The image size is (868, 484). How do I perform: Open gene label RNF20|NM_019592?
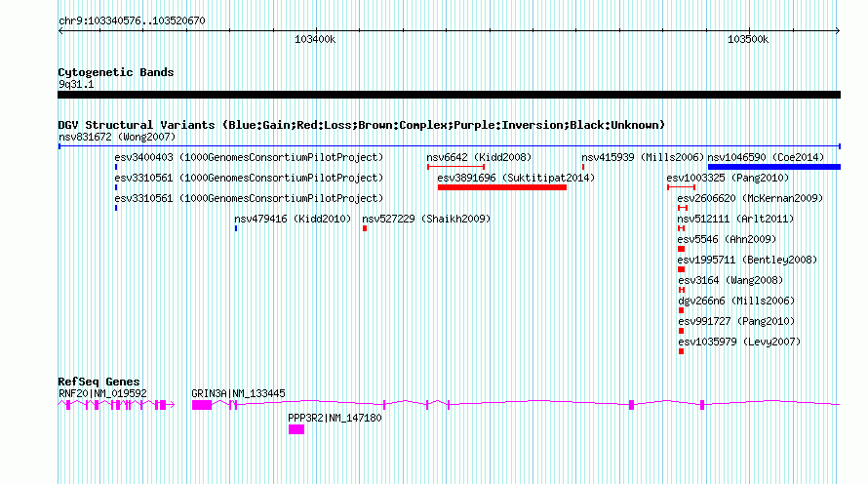click(x=102, y=393)
